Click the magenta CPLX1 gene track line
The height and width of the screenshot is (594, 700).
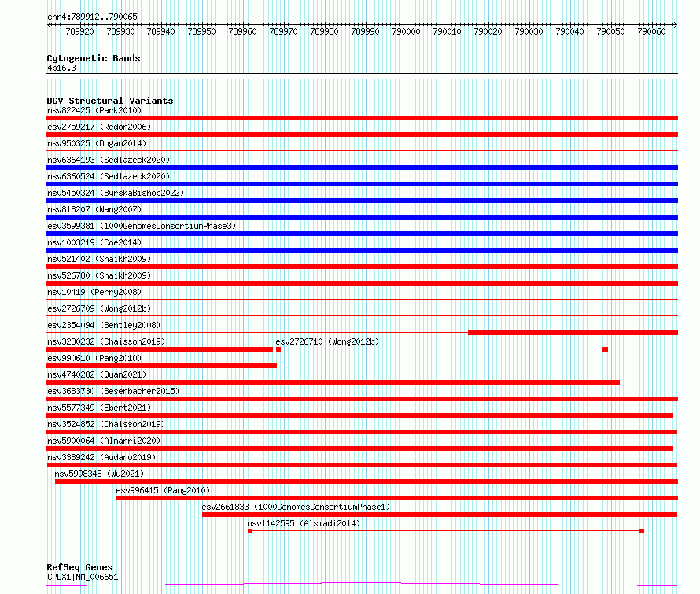pyautogui.click(x=362, y=584)
